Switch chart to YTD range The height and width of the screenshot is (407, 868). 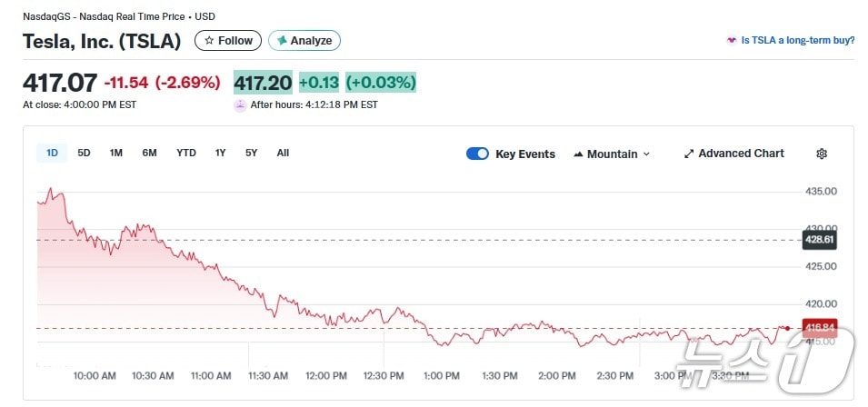tap(186, 153)
